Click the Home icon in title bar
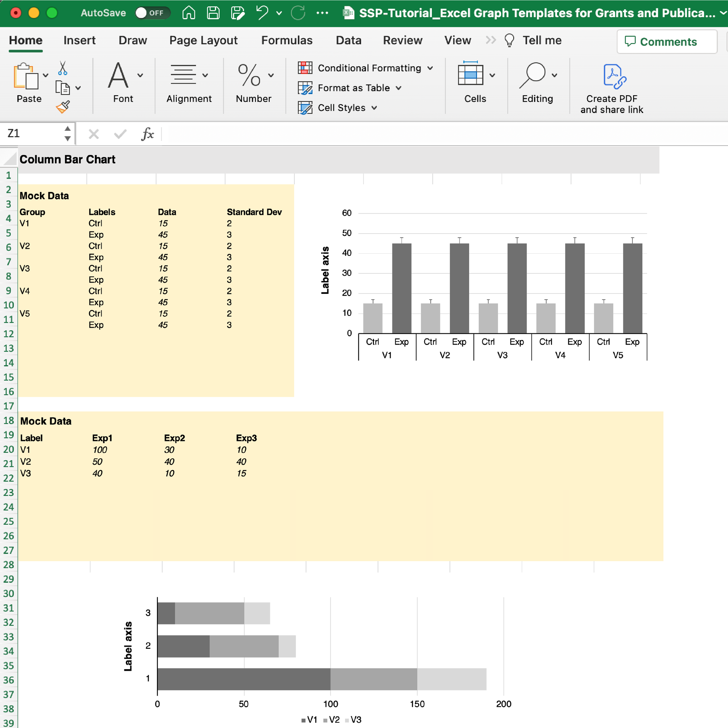The width and height of the screenshot is (728, 728). click(x=188, y=13)
